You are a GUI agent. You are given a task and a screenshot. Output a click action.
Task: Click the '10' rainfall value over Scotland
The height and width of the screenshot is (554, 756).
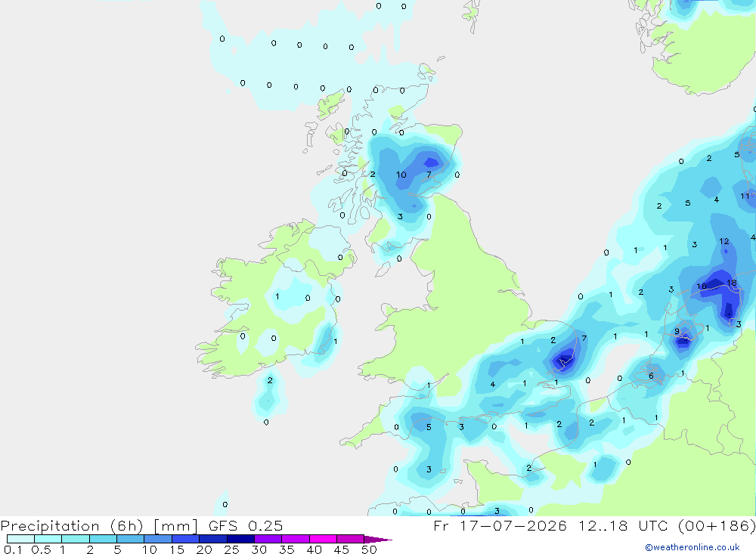(401, 175)
